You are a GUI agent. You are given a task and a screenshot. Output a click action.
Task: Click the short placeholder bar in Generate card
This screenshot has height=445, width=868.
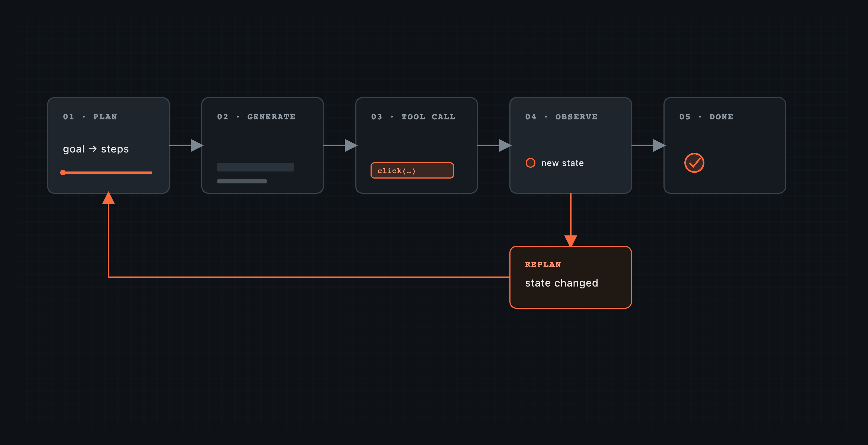pyautogui.click(x=242, y=181)
